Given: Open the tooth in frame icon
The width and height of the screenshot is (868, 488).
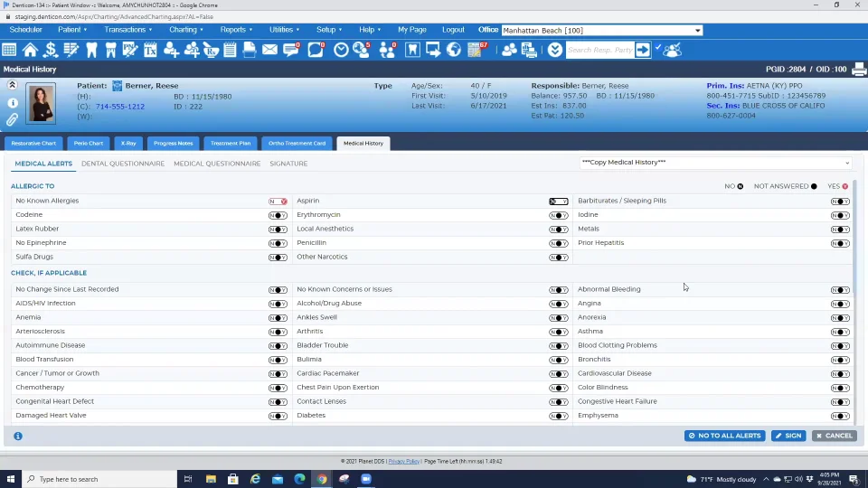Looking at the screenshot, I should pos(412,50).
